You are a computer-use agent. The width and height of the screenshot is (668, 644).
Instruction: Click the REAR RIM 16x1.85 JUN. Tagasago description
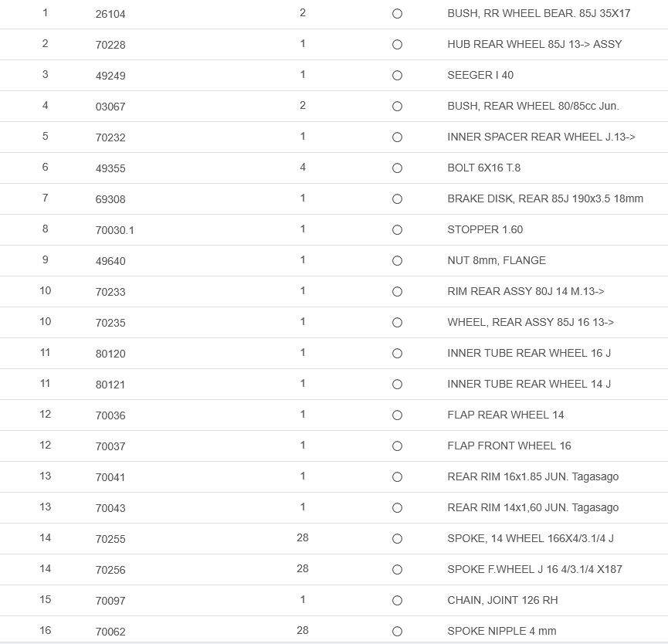533,477
